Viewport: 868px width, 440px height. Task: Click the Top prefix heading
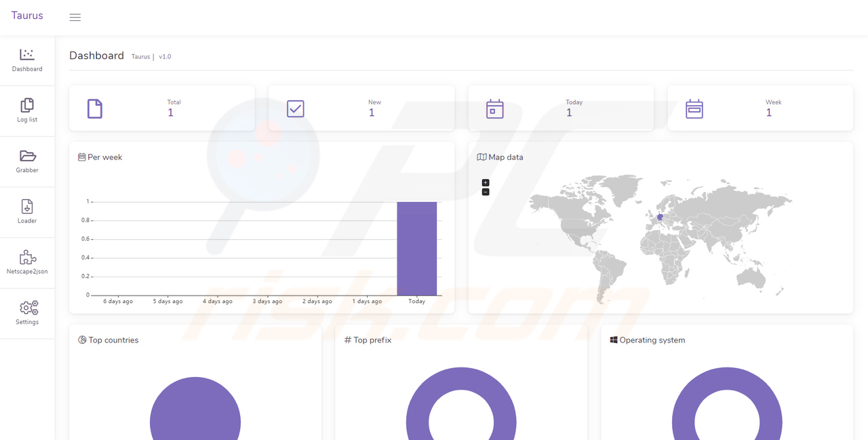pyautogui.click(x=372, y=340)
